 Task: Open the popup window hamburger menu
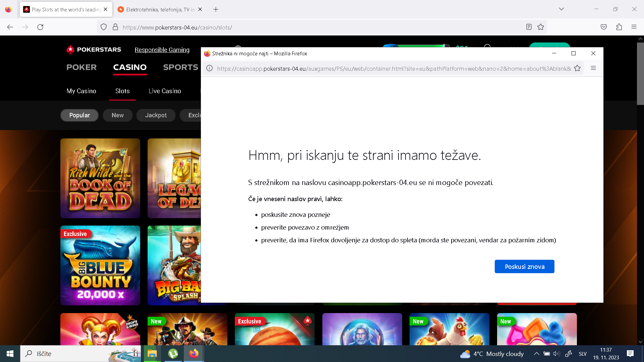coord(593,68)
